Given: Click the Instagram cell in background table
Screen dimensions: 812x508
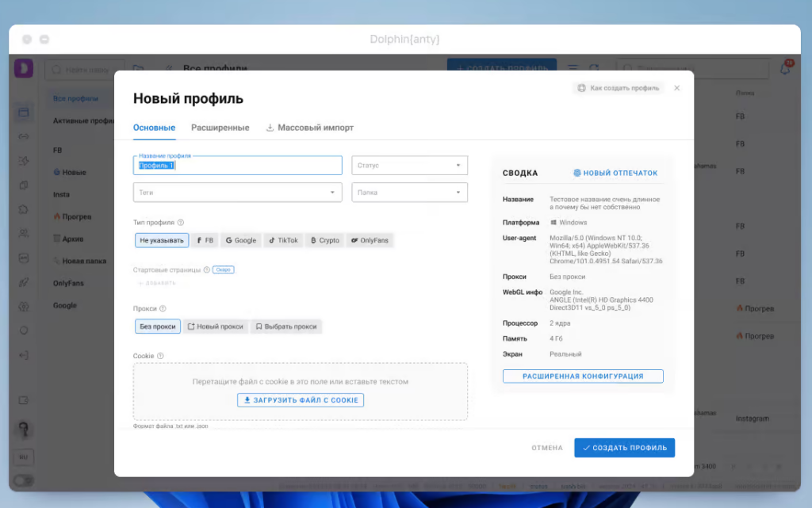Looking at the screenshot, I should point(753,418).
